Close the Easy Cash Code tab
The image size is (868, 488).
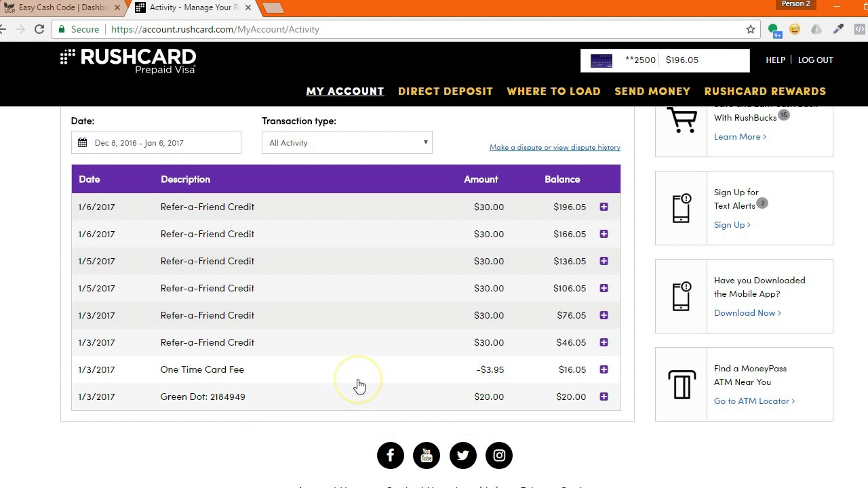pos(117,7)
